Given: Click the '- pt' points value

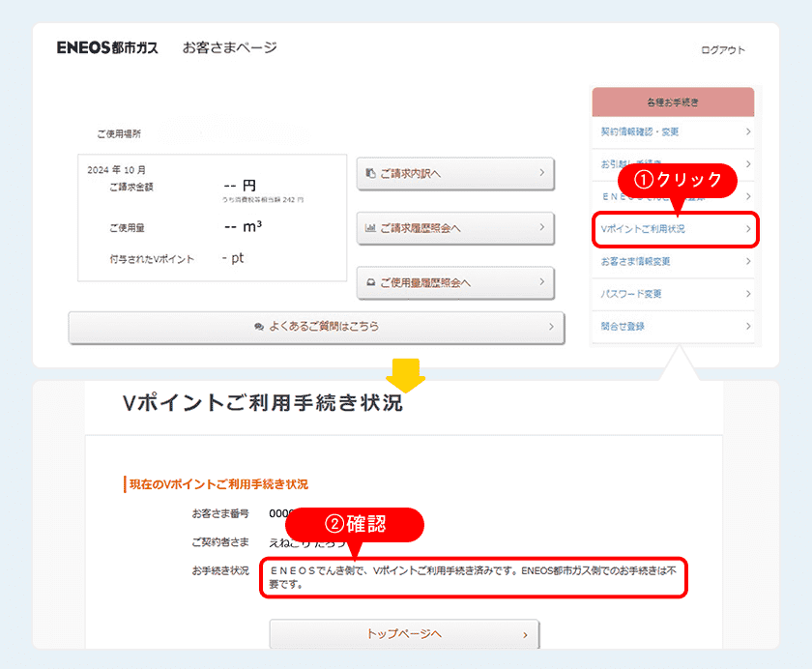Looking at the screenshot, I should 233,258.
